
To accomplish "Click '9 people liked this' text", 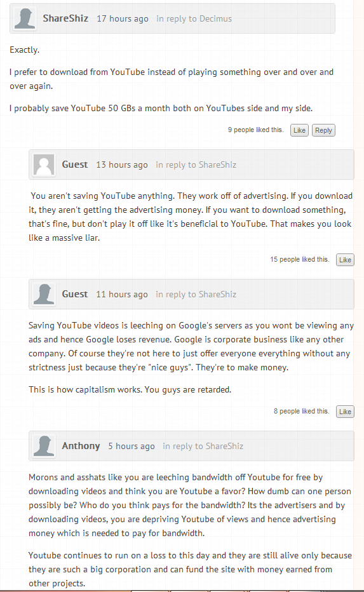I will (x=255, y=130).
